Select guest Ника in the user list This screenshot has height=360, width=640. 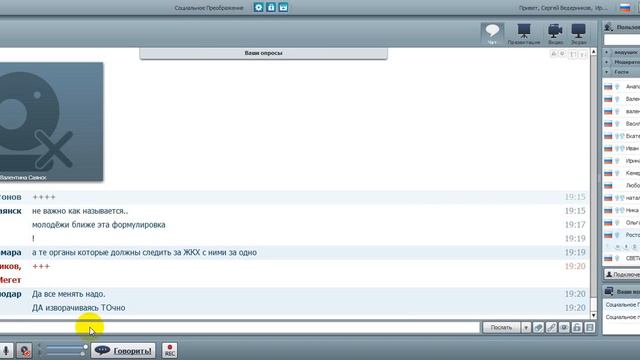tap(622, 210)
